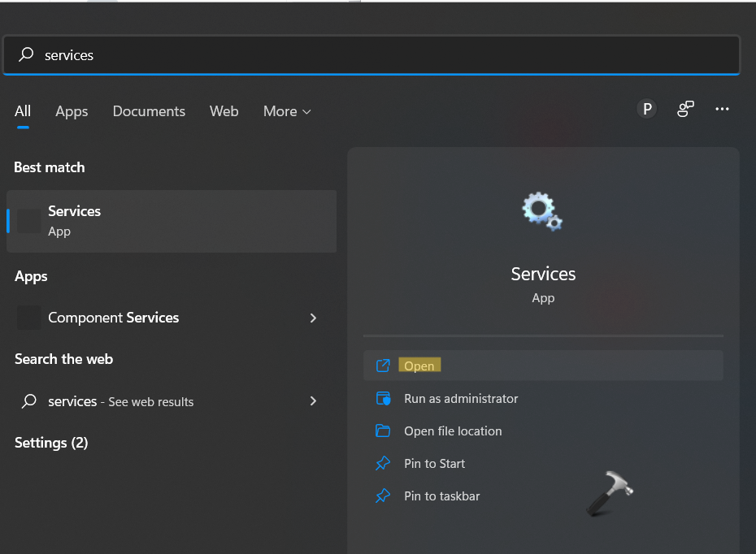
Task: Click the Open file location folder icon
Action: pyautogui.click(x=383, y=431)
